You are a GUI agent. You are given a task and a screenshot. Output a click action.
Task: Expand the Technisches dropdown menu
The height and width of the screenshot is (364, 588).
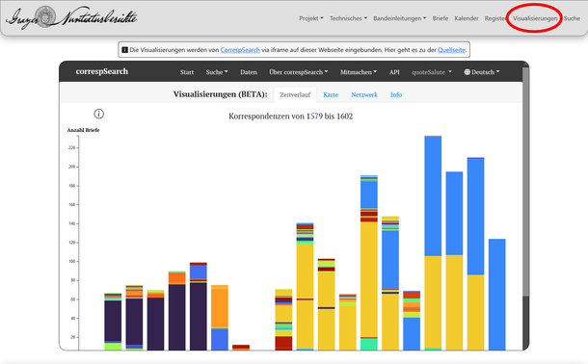click(348, 18)
